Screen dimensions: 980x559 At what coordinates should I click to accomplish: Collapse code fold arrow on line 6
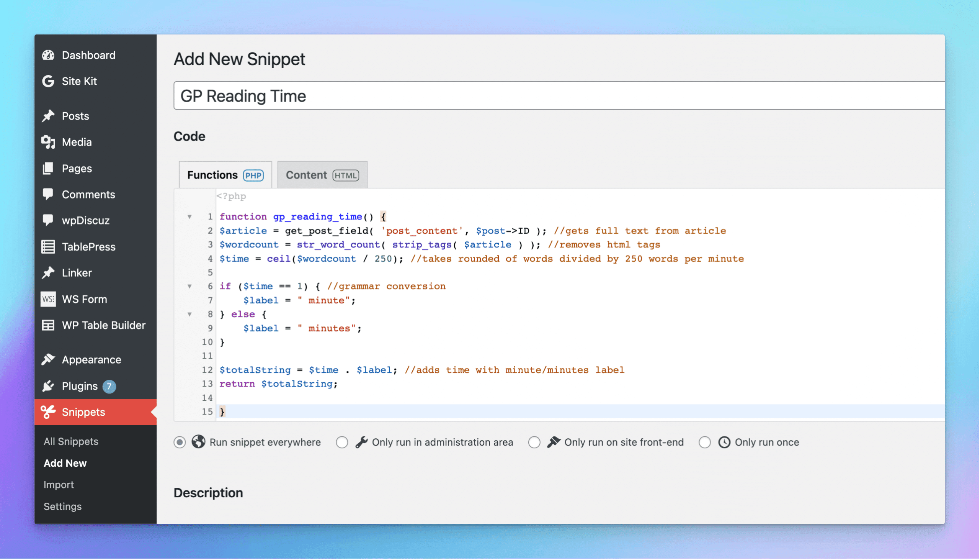tap(189, 287)
